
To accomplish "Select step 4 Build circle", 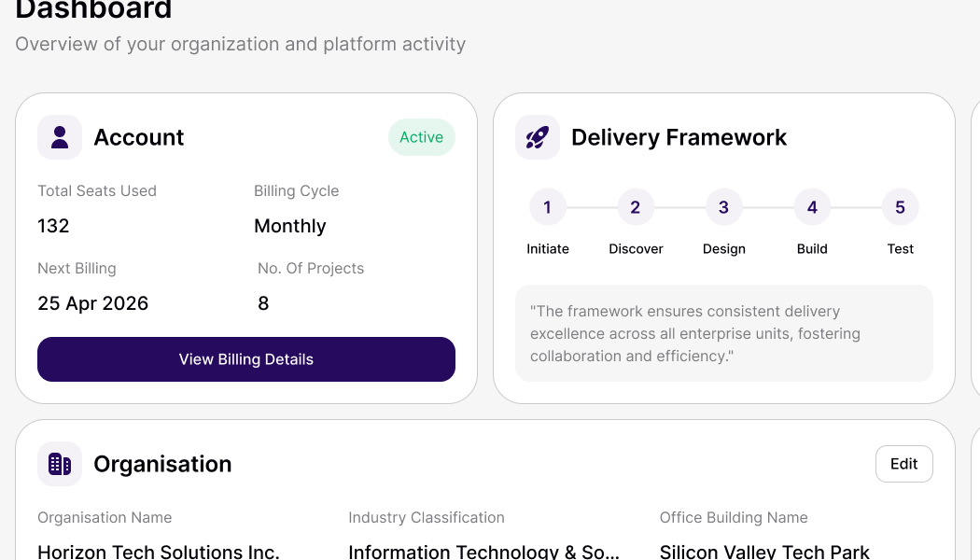I will tap(812, 207).
